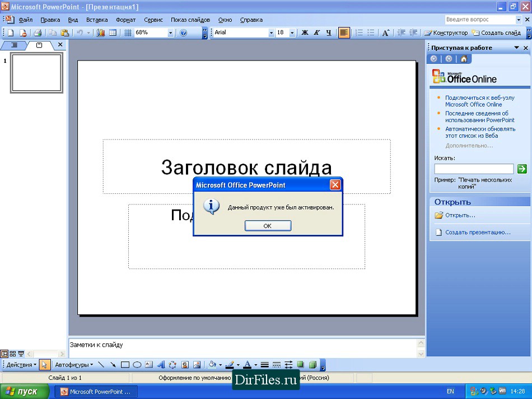
Task: Click the Создать слайд button
Action: 496,33
